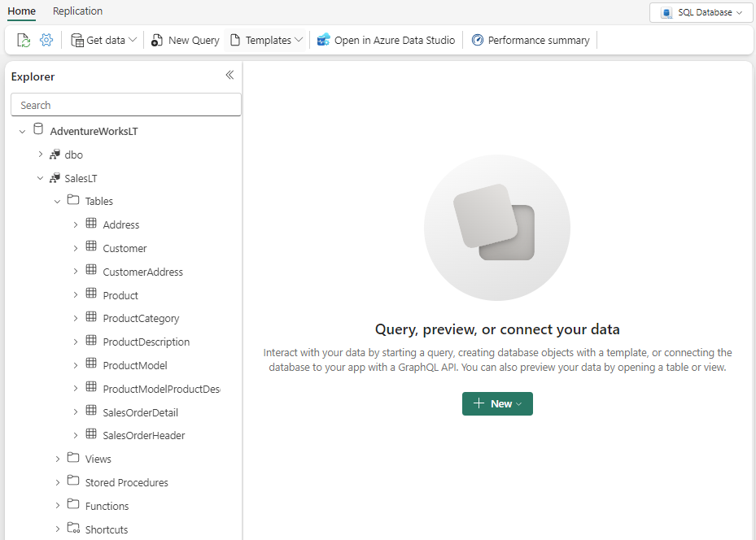Click the ProductDescription table grid icon
756x540 pixels.
pyautogui.click(x=91, y=340)
